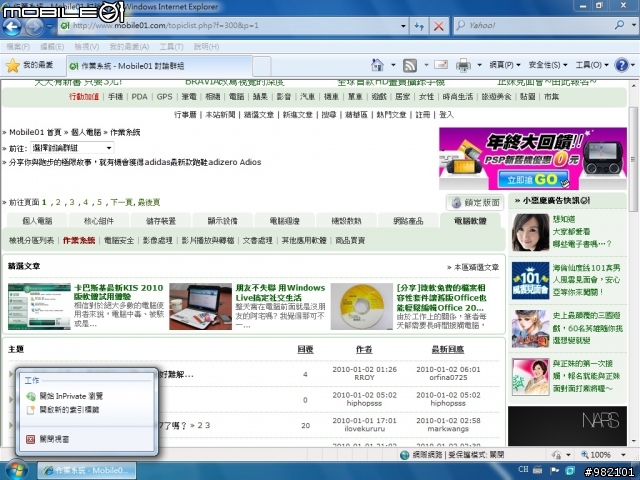Open the Kaspersky KIS 2010 article link
The height and width of the screenshot is (480, 640).
pos(118,292)
